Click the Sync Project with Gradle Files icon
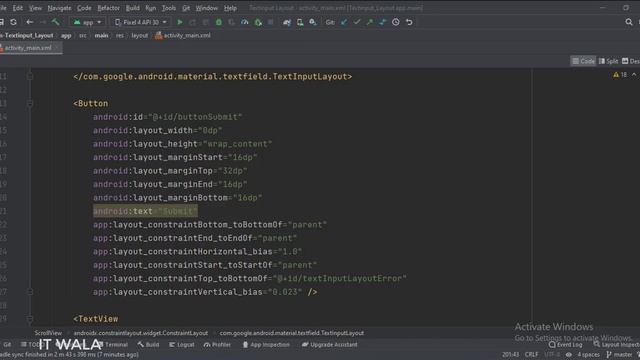This screenshot has width=640, height=360. point(287,22)
